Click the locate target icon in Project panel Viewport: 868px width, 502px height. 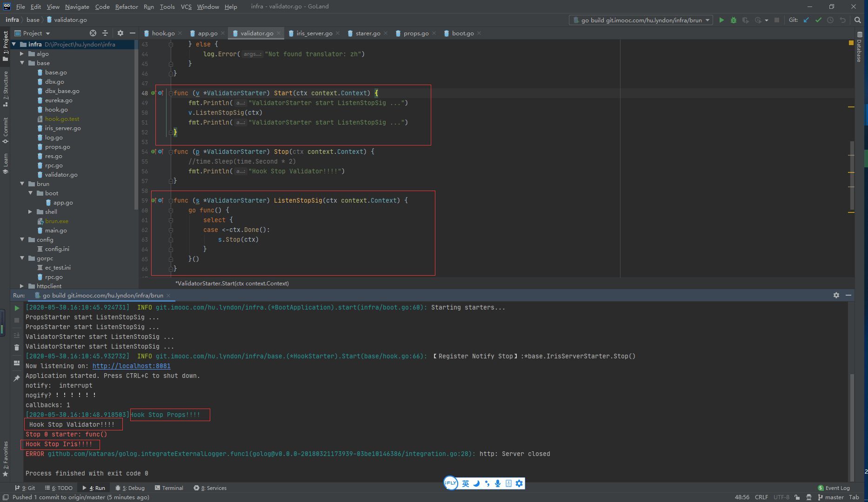[93, 33]
